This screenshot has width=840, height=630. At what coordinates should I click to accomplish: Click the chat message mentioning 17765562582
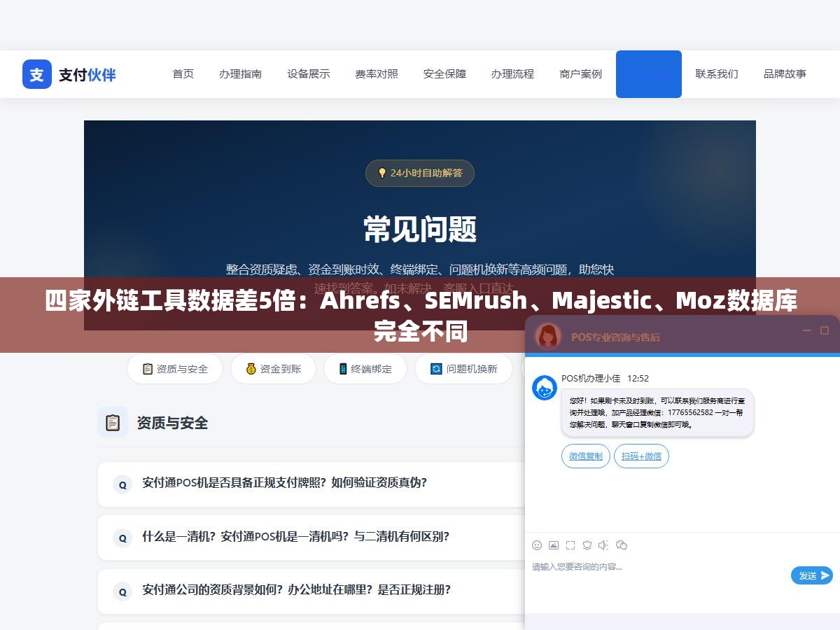657,413
